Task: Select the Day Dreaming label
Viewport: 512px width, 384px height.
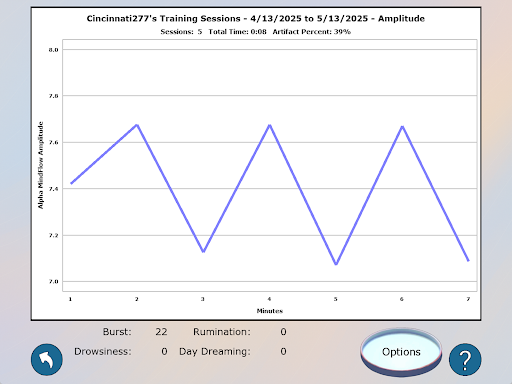Action: point(215,352)
